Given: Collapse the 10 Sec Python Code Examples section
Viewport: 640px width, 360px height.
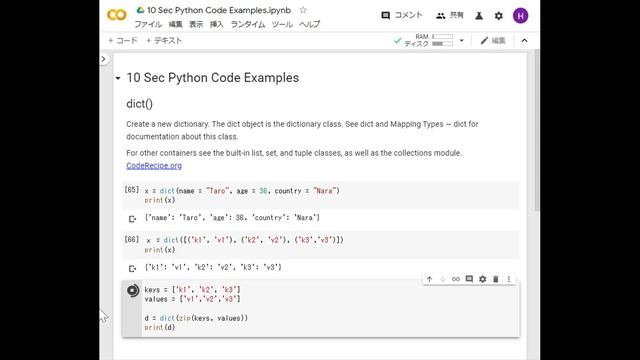Looking at the screenshot, I should coord(118,78).
